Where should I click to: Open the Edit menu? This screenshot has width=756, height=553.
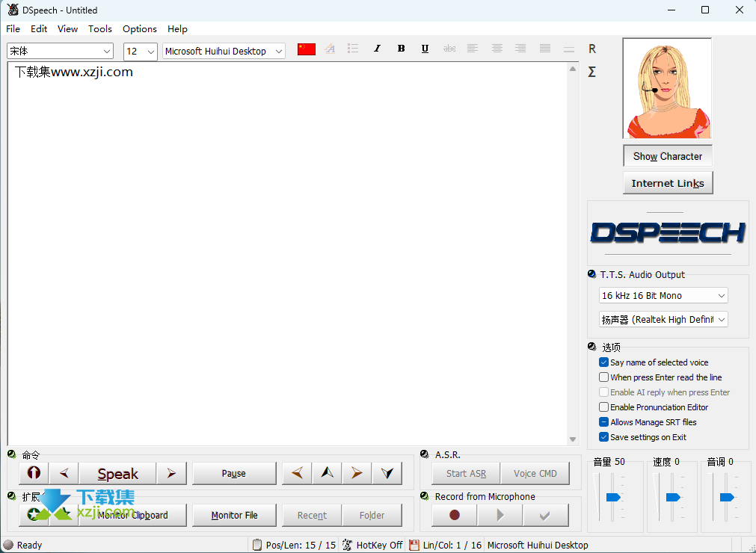click(39, 29)
